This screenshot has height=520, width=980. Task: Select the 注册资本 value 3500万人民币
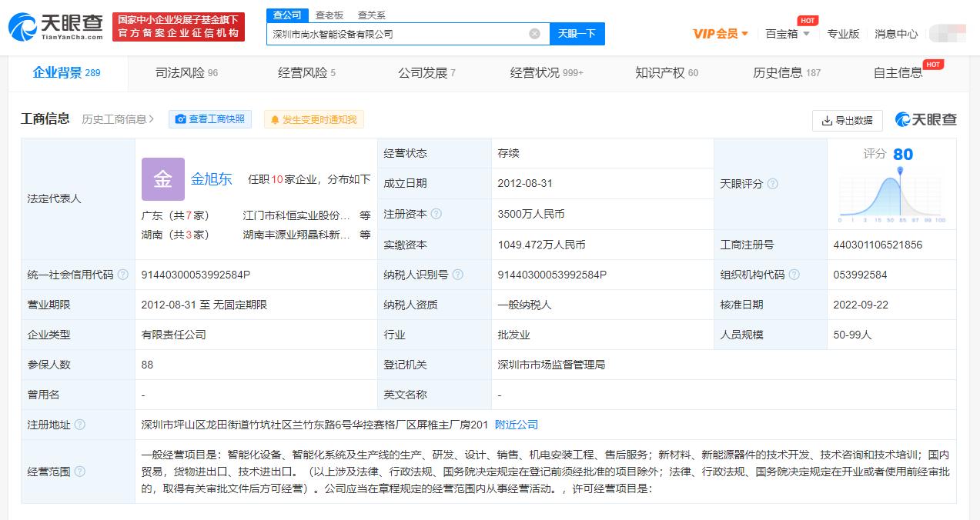point(531,214)
